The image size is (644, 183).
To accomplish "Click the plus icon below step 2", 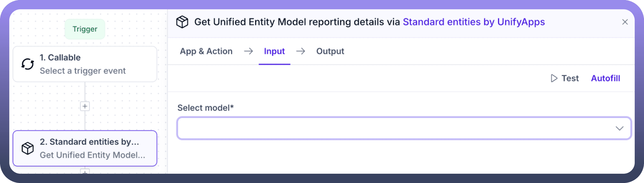I will coord(85,172).
